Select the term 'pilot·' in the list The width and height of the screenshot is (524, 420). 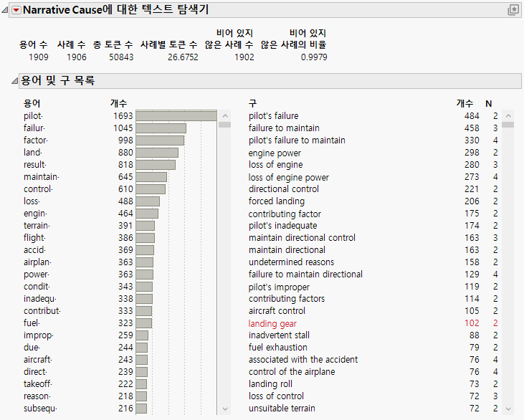33,116
